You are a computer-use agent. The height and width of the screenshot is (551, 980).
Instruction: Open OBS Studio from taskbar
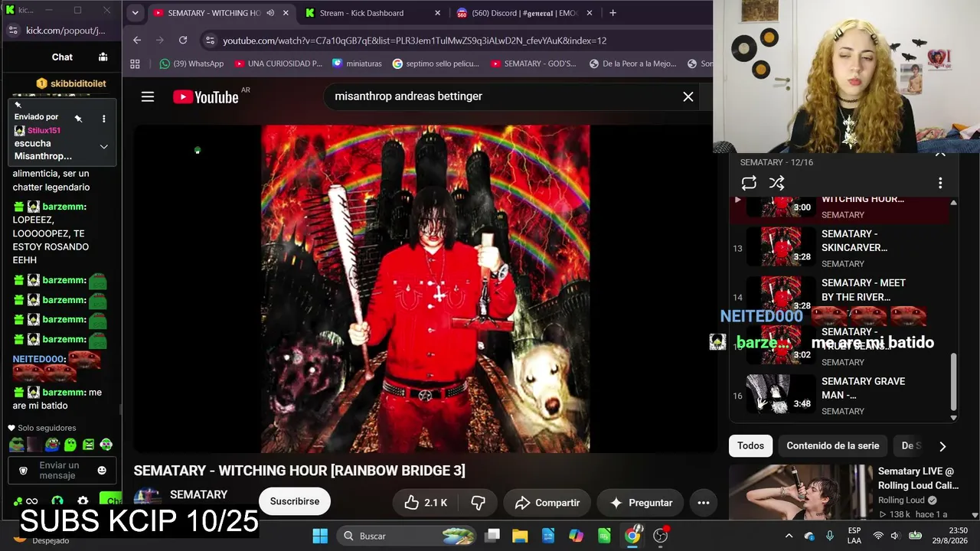(x=661, y=536)
